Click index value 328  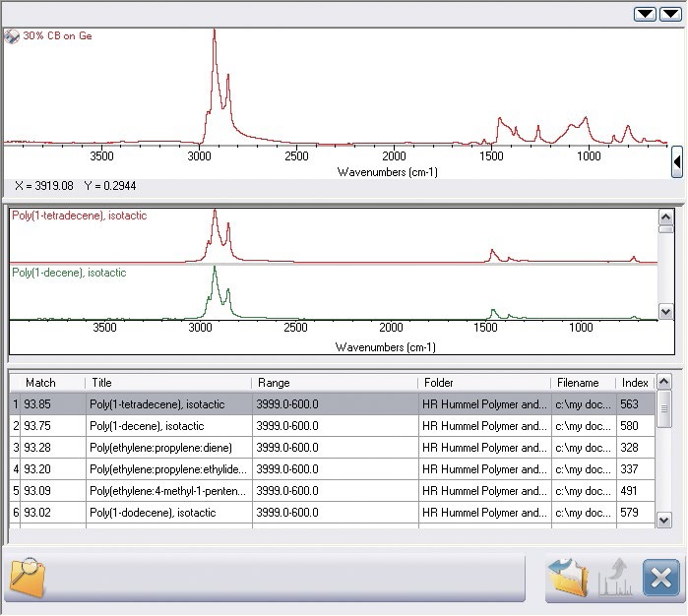click(x=629, y=448)
